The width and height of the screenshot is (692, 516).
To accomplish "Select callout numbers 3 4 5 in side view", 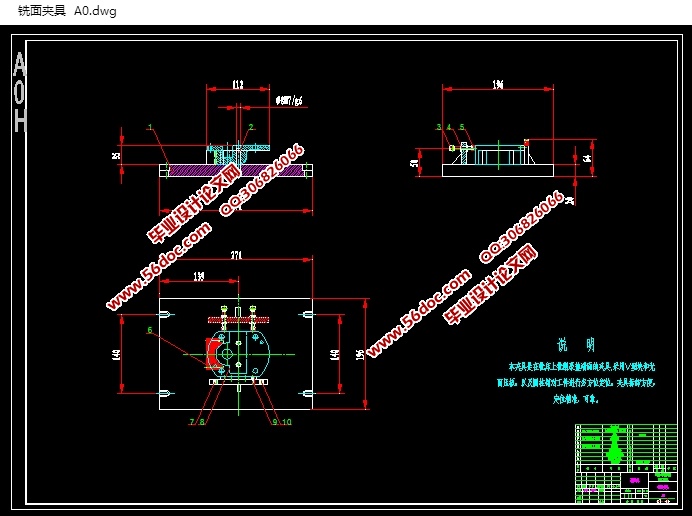I will coord(450,128).
